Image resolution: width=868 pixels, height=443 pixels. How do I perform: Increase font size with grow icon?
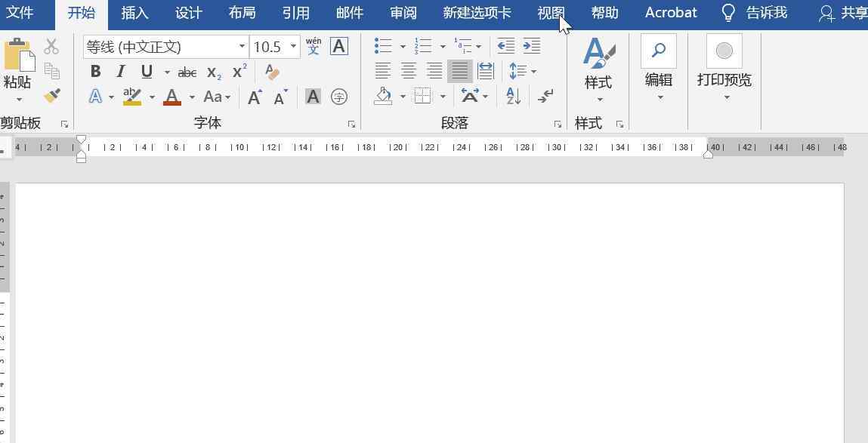(x=255, y=97)
